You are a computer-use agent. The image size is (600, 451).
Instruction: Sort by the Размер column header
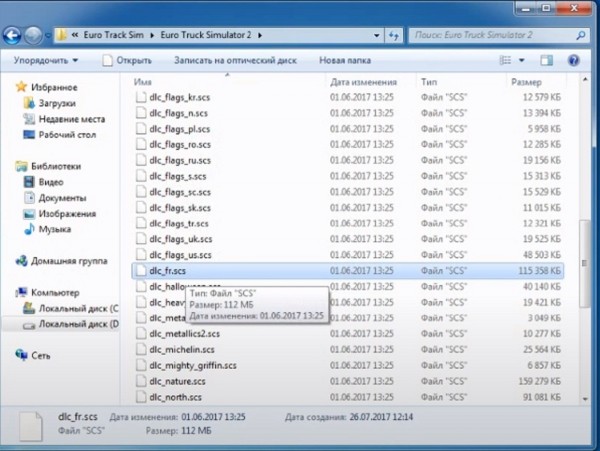526,82
